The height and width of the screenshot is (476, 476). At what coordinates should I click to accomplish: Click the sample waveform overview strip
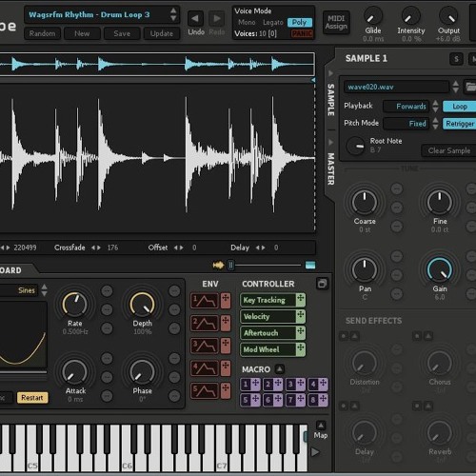(x=157, y=64)
